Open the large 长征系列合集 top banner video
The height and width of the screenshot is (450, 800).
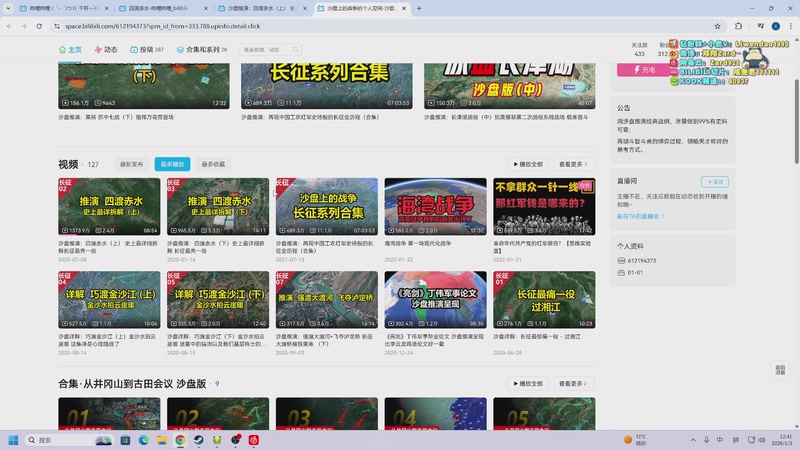327,86
